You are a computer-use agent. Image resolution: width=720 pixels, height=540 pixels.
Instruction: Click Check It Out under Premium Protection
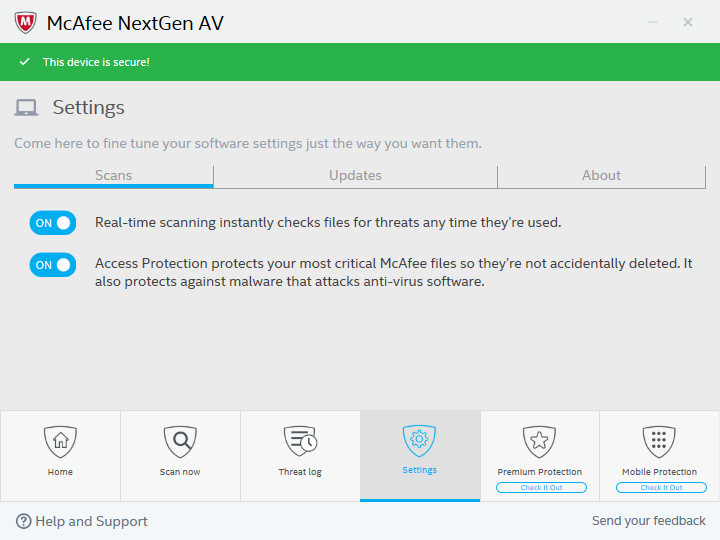pyautogui.click(x=541, y=487)
